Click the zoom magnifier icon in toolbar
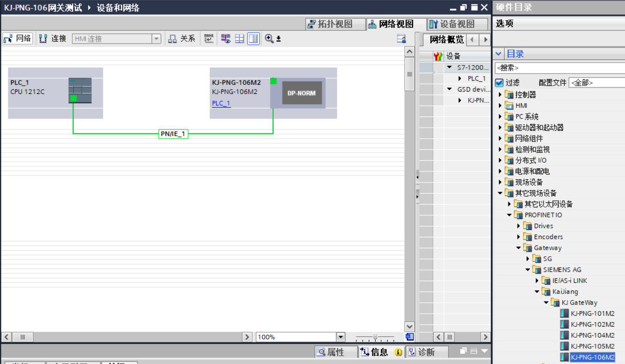625x364 pixels. [x=270, y=39]
